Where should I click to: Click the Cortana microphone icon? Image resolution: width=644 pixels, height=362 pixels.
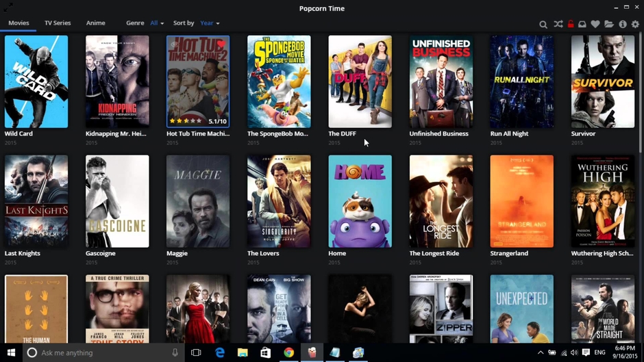pos(175,352)
